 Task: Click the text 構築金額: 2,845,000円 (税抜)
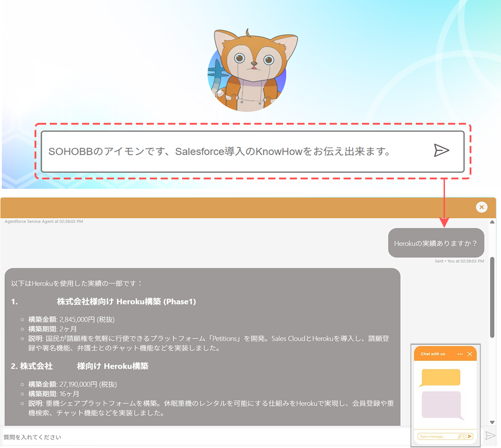[71, 320]
